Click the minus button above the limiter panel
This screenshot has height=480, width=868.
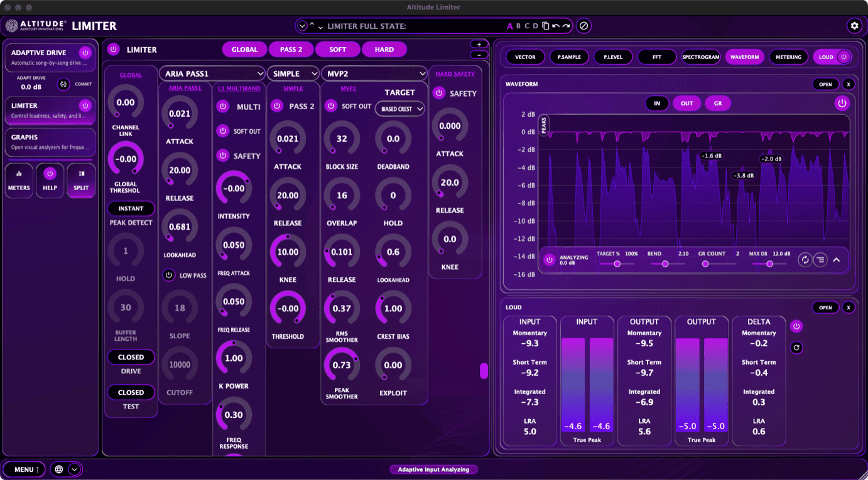[479, 55]
